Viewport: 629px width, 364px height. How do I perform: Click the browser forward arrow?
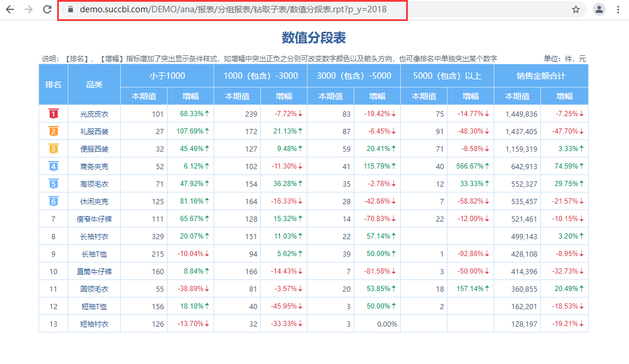coord(29,9)
